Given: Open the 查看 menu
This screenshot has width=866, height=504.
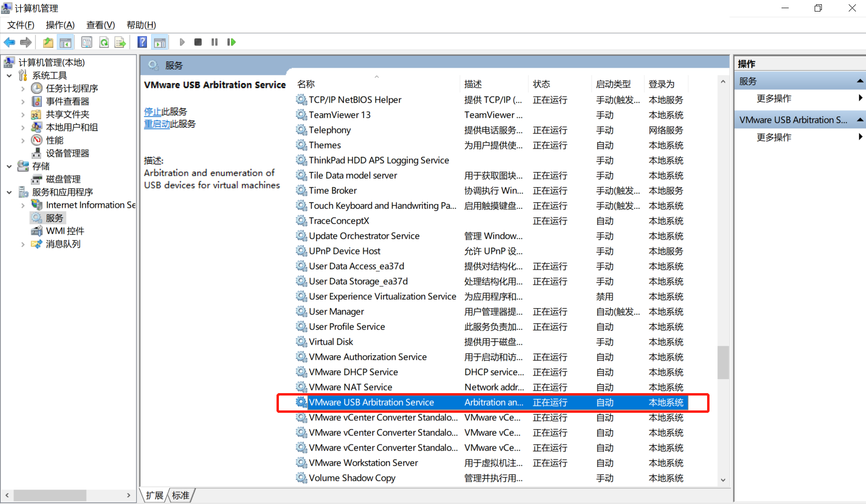Looking at the screenshot, I should 100,24.
